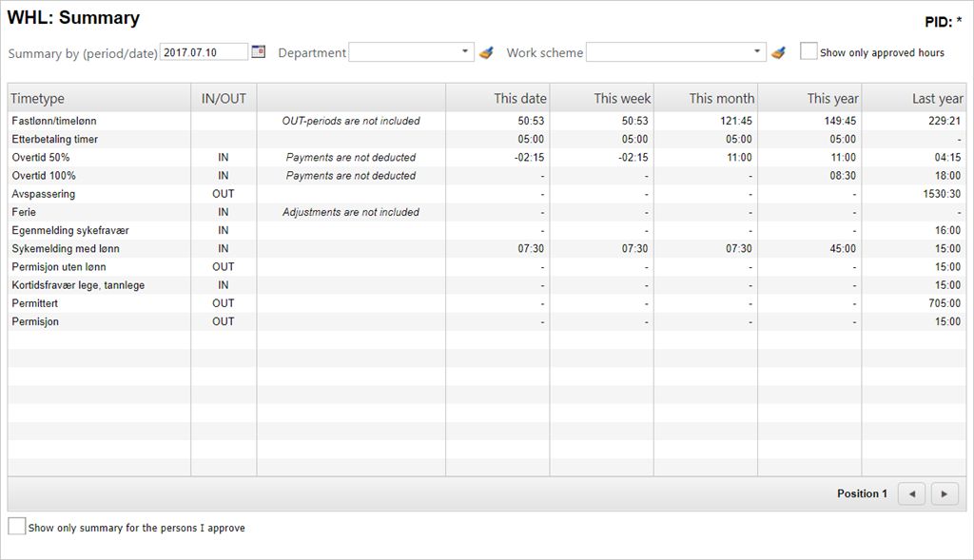Select the Overtid 50% row
The image size is (974, 560).
click(41, 158)
